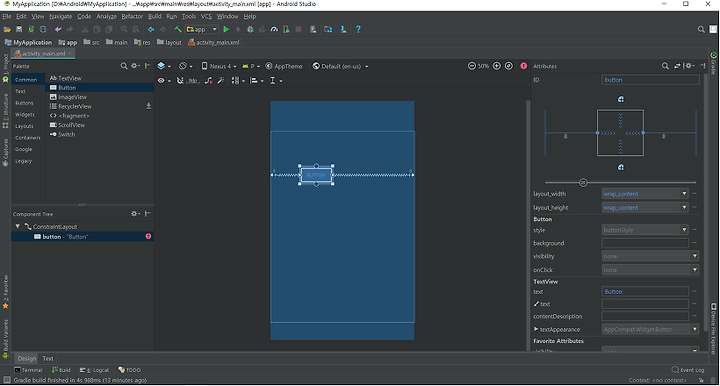
Task: Collapse ConstraintLayout in Component Tree
Action: tap(18, 226)
